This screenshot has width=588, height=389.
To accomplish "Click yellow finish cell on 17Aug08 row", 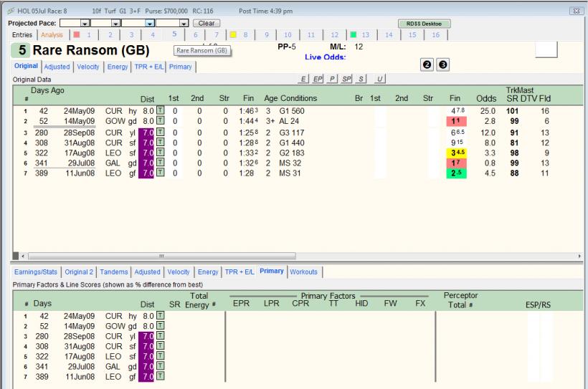I will [x=456, y=153].
